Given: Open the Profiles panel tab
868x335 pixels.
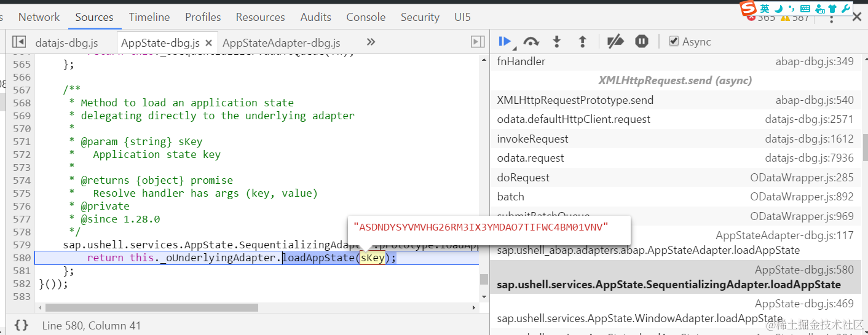Looking at the screenshot, I should (203, 17).
